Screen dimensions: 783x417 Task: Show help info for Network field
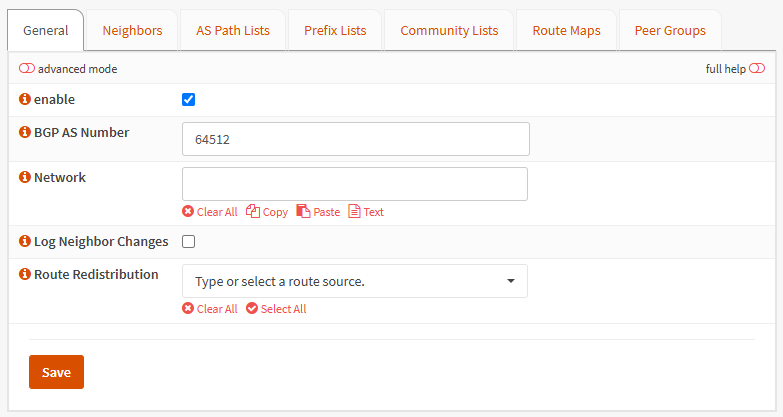(24, 177)
